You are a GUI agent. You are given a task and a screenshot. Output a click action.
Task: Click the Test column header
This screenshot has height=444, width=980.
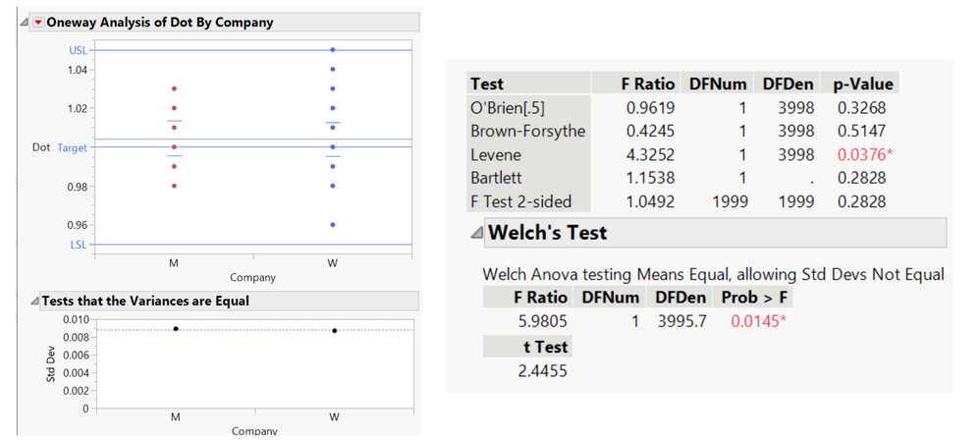487,83
